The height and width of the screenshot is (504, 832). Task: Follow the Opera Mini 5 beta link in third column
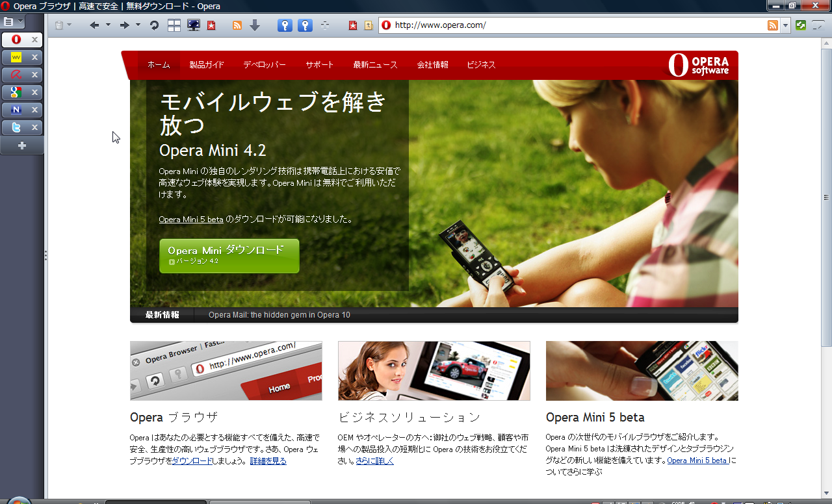698,460
